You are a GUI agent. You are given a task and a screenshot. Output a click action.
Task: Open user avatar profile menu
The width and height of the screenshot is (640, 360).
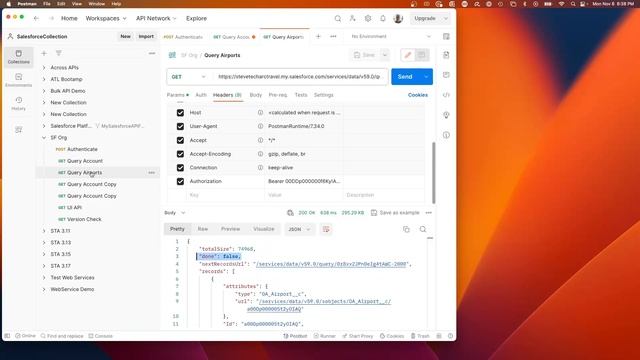point(398,18)
